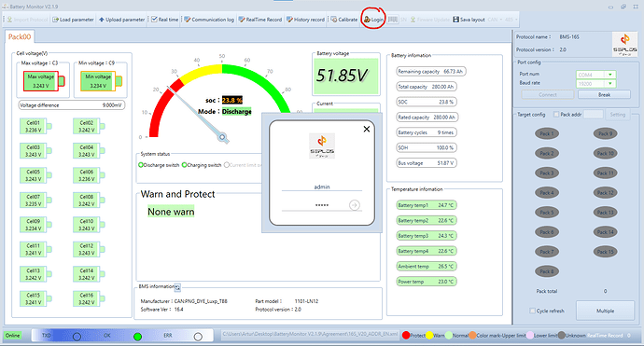Enable the Cycle refresh checkbox

tap(532, 311)
